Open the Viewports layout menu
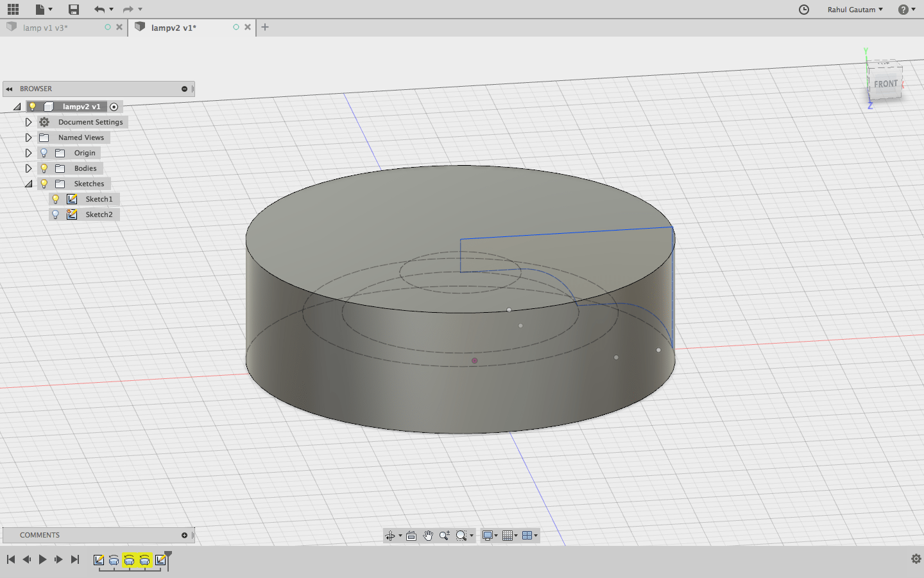The image size is (924, 578). click(529, 536)
